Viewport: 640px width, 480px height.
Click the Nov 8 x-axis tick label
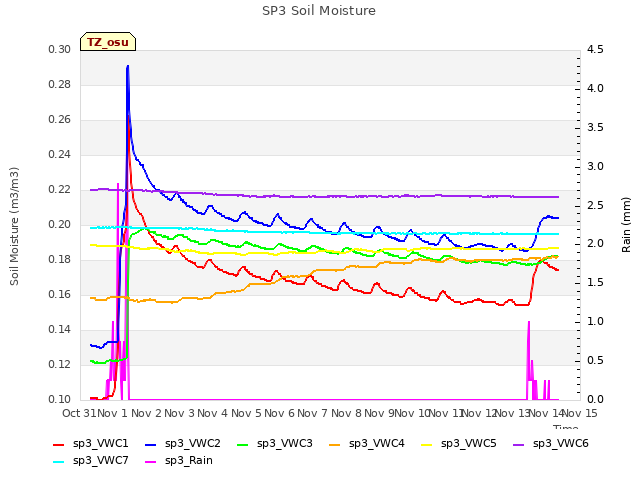click(346, 413)
